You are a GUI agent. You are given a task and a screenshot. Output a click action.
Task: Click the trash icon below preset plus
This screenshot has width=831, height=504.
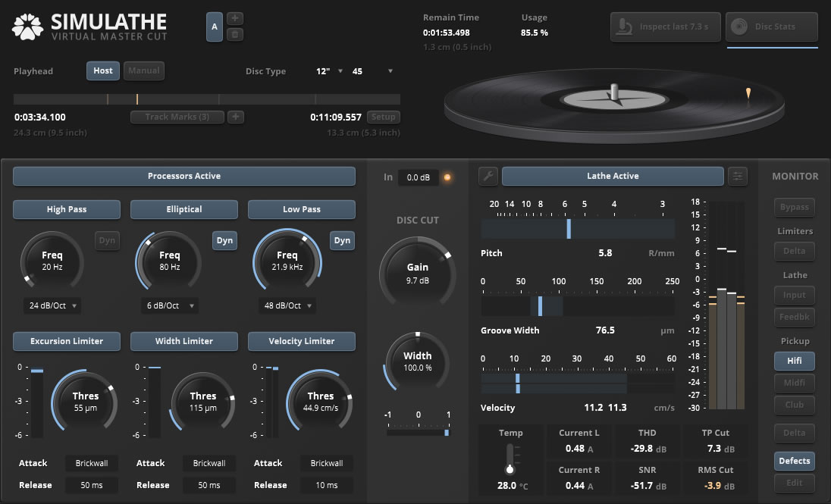pyautogui.click(x=236, y=34)
